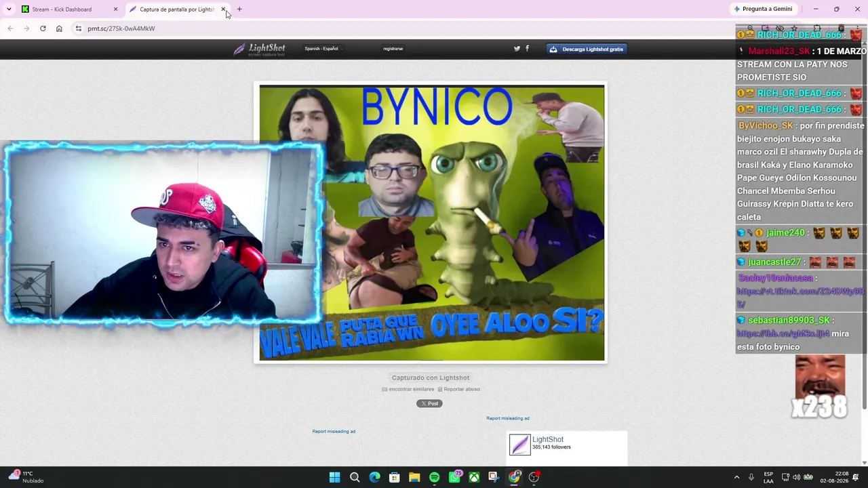Open the OBS Studio taskbar icon
Image resolution: width=868 pixels, height=488 pixels.
(534, 477)
